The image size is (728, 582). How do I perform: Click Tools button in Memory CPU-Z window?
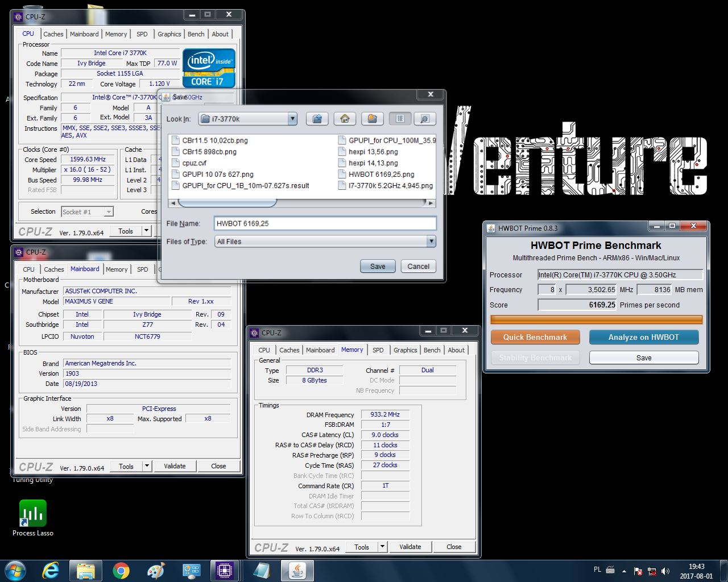point(362,547)
